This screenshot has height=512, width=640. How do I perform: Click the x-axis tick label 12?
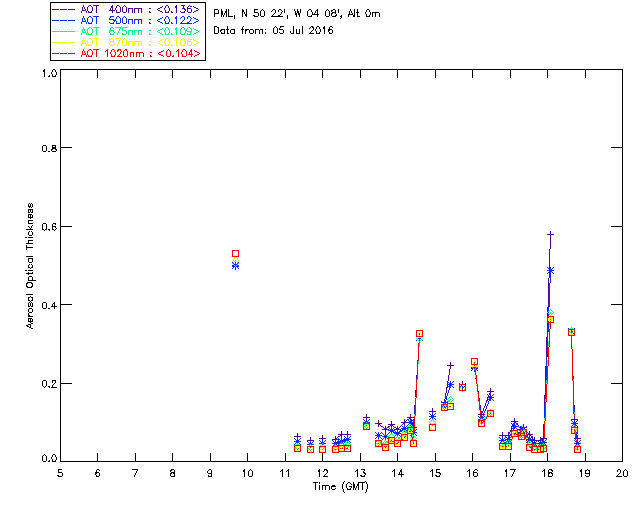pyautogui.click(x=322, y=473)
